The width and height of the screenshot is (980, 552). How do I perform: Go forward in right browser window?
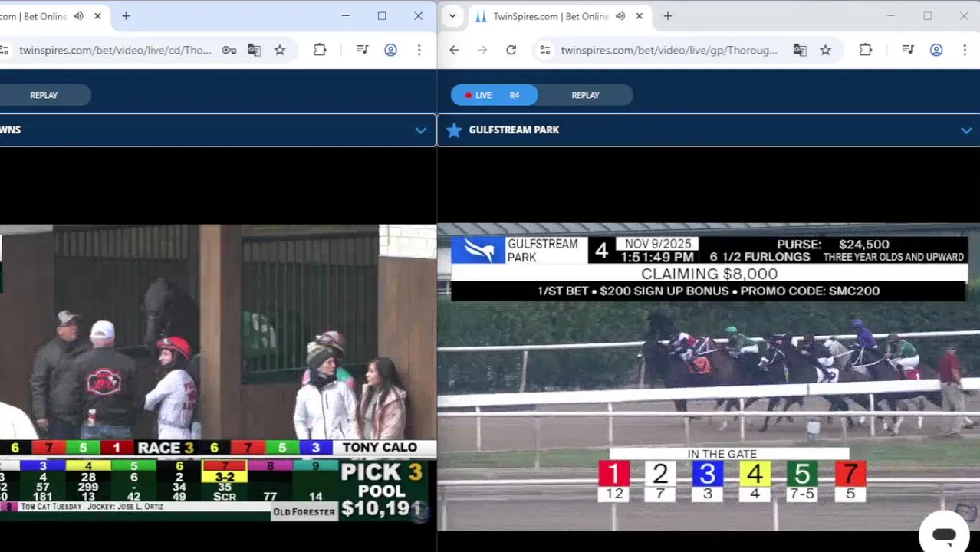pyautogui.click(x=482, y=50)
